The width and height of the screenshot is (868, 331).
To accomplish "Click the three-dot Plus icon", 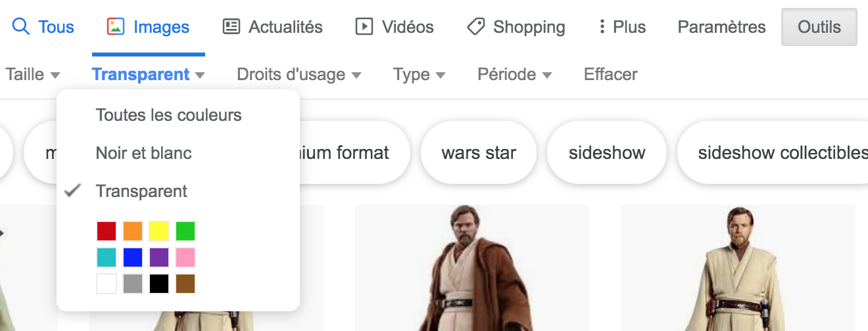I will 602,27.
